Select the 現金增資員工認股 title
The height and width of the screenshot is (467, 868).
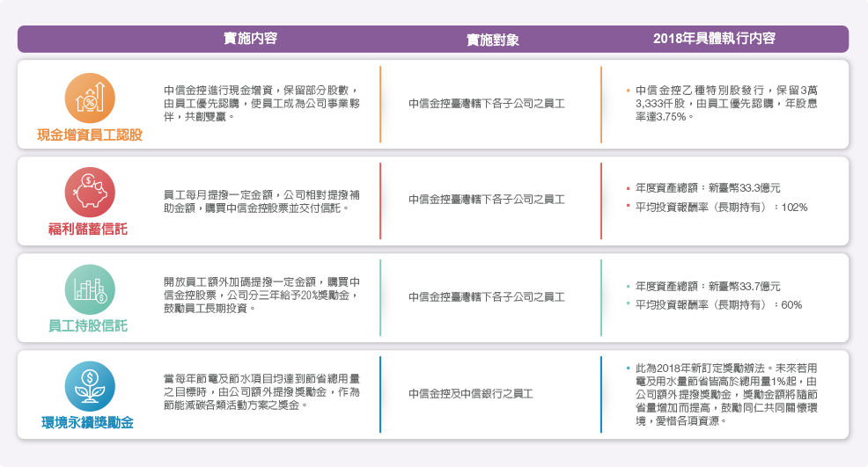click(90, 135)
